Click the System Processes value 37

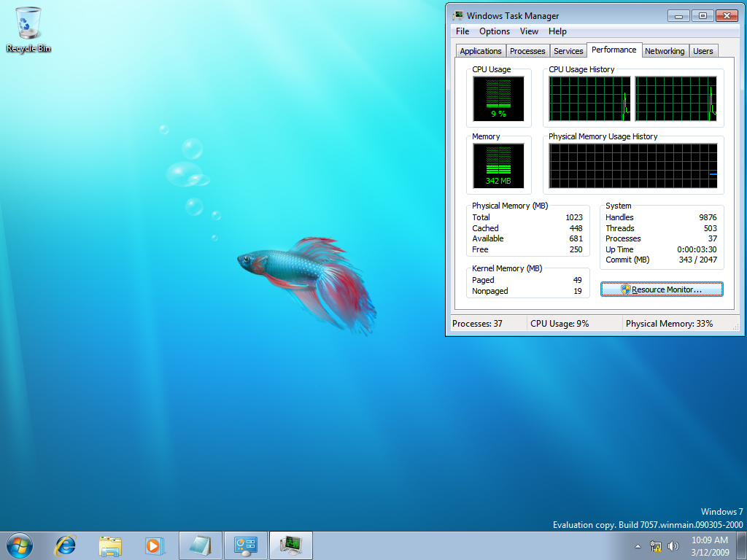(713, 238)
